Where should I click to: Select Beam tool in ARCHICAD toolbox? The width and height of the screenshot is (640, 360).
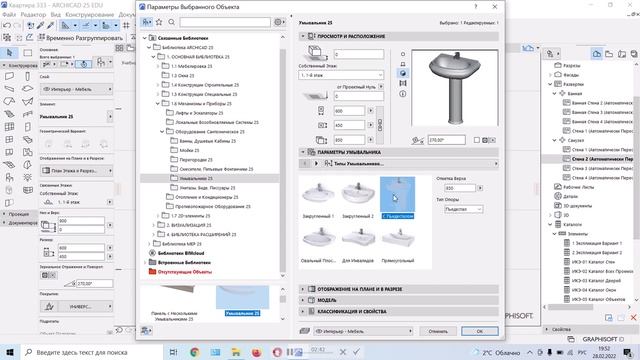coord(9,89)
